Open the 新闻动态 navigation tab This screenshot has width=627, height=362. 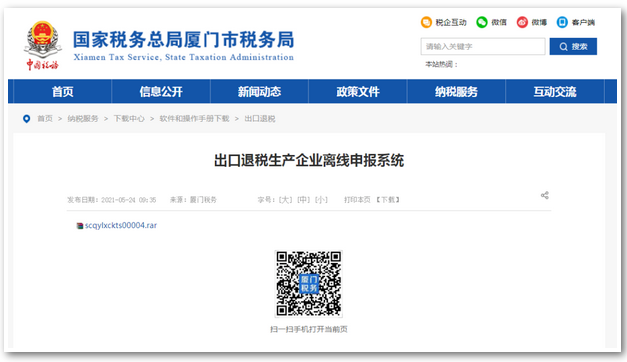[260, 92]
